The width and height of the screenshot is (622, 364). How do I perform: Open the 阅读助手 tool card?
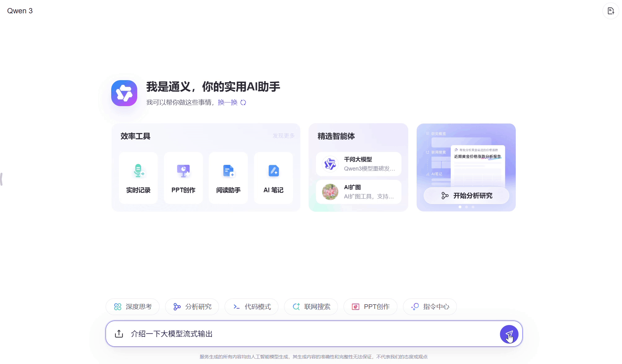point(228,178)
